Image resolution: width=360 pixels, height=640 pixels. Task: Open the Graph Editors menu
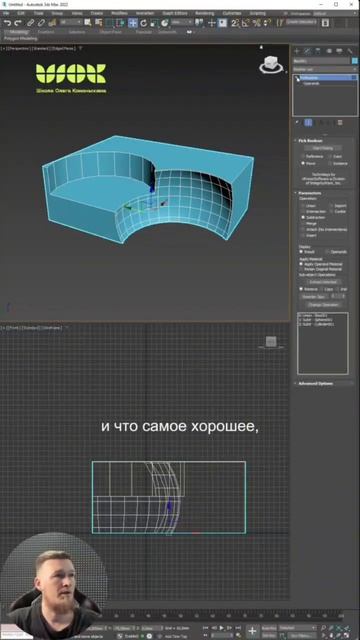tap(175, 13)
